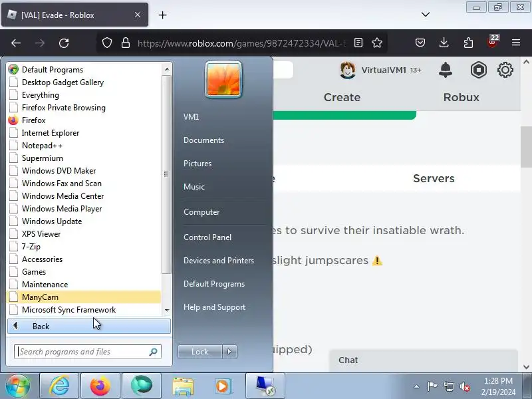Open Documents from Start menu

[x=203, y=140]
